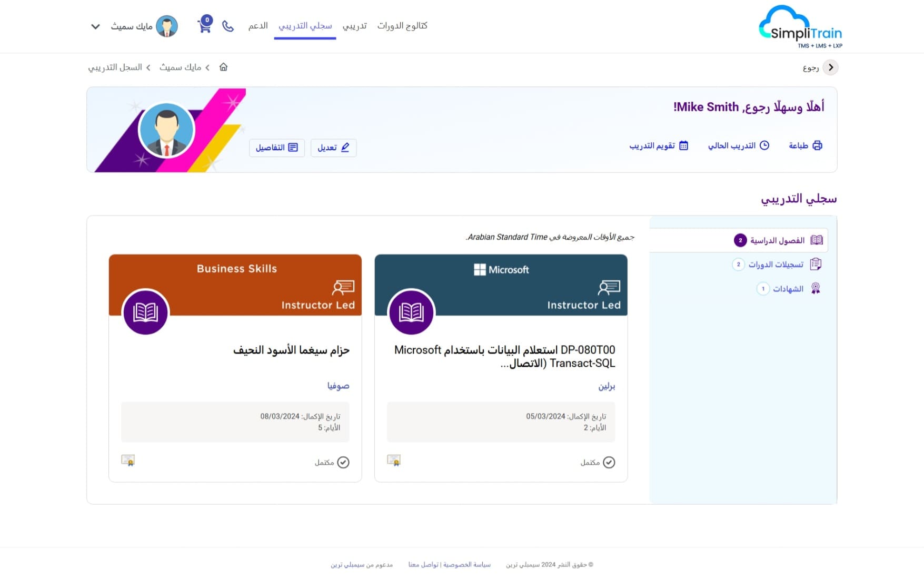
Task: Click the تعديل edit button
Action: click(x=333, y=148)
